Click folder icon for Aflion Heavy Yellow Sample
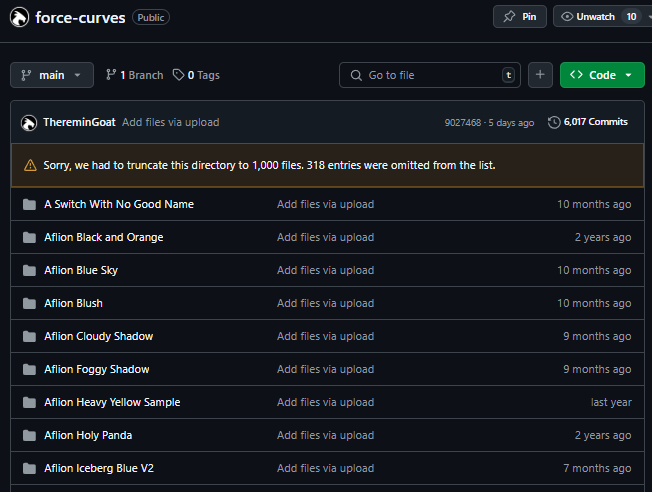The width and height of the screenshot is (652, 492). click(29, 402)
